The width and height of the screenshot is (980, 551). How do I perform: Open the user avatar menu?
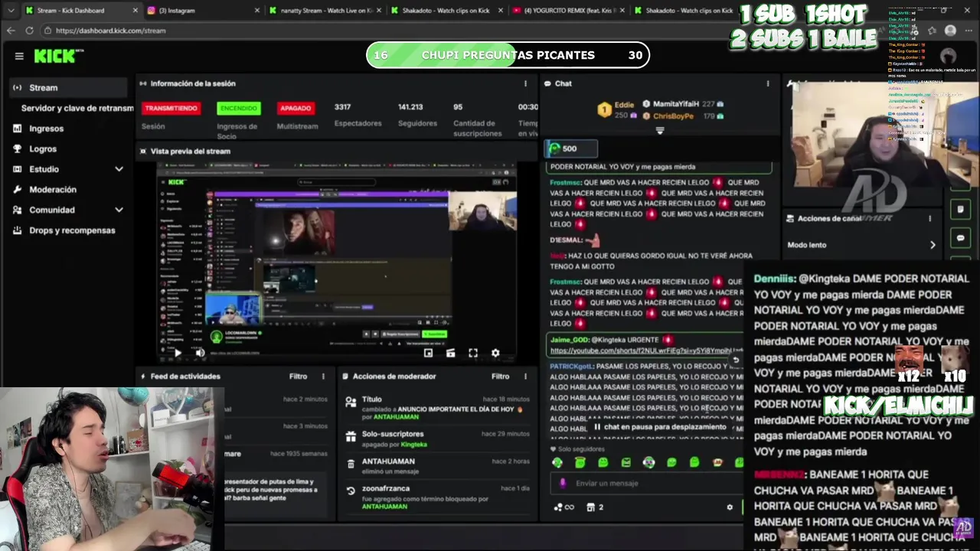click(948, 56)
